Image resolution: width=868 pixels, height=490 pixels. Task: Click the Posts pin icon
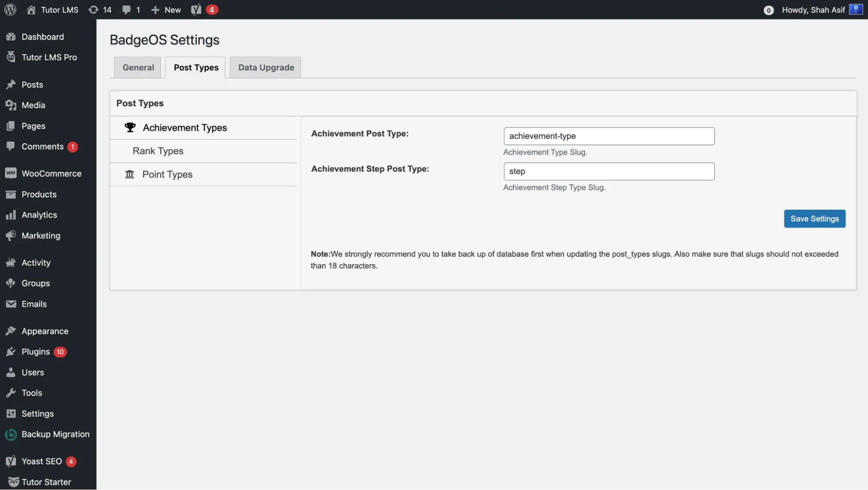(x=11, y=85)
